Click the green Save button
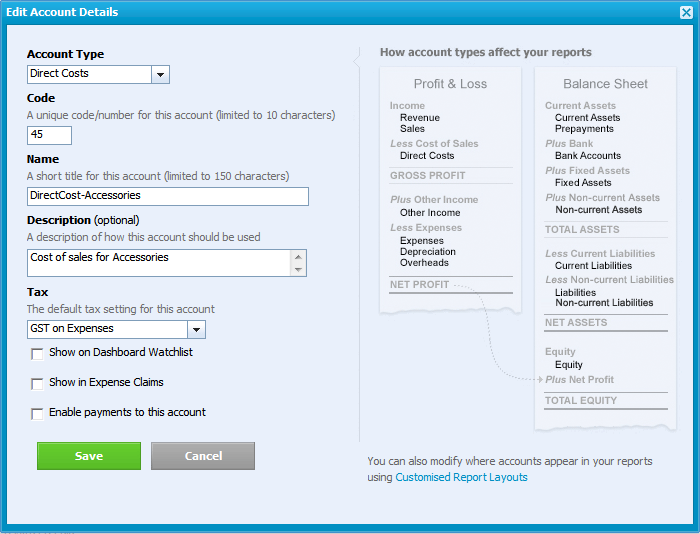700x534 pixels. point(89,456)
